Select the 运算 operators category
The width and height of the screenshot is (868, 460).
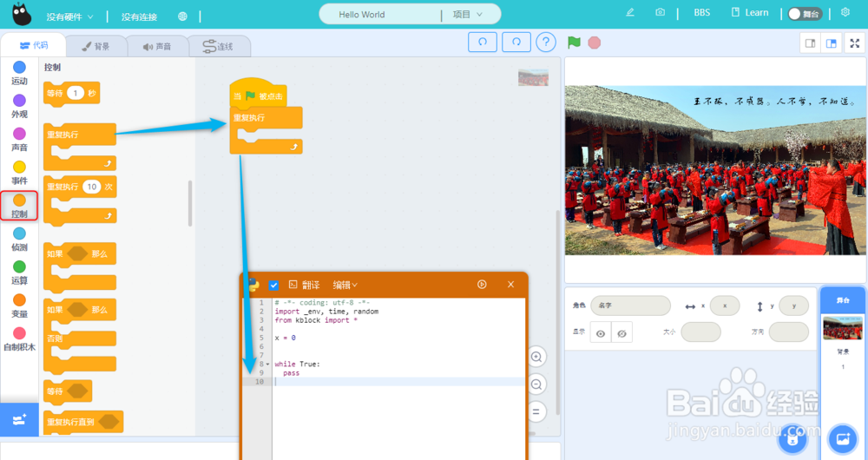tap(19, 273)
